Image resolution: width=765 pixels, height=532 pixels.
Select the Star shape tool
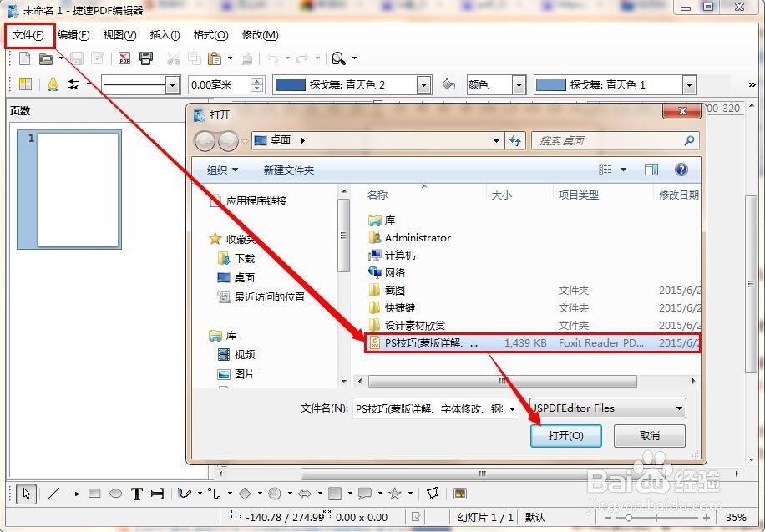click(x=395, y=494)
